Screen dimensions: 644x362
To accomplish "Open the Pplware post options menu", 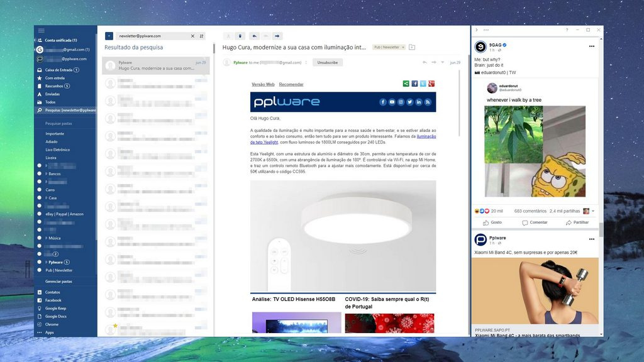I will point(591,238).
